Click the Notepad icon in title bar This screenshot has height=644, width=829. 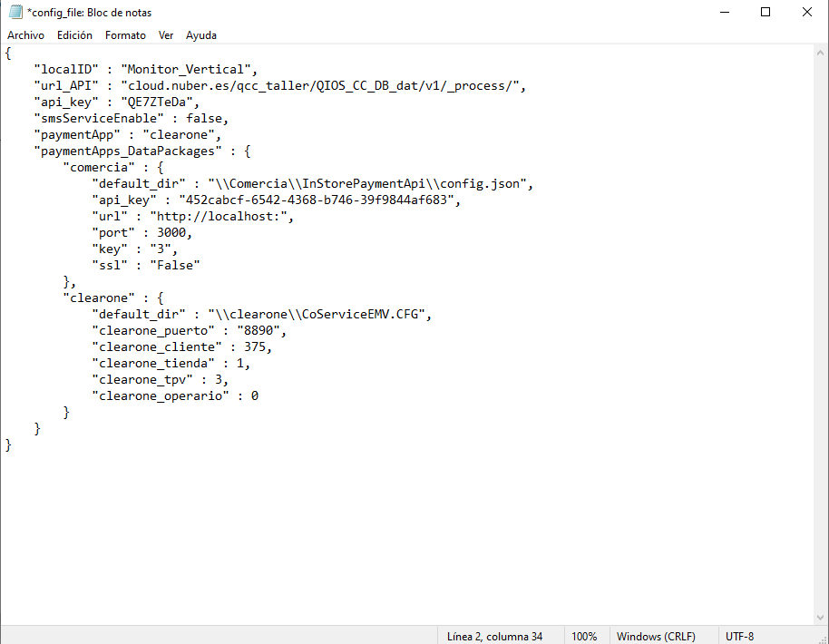[x=15, y=12]
